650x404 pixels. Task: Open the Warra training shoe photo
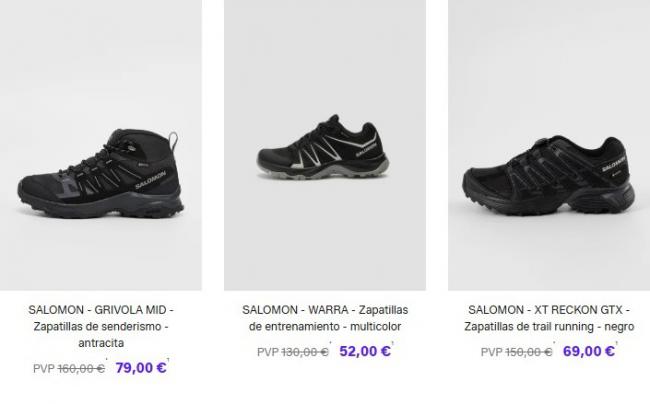click(x=325, y=145)
